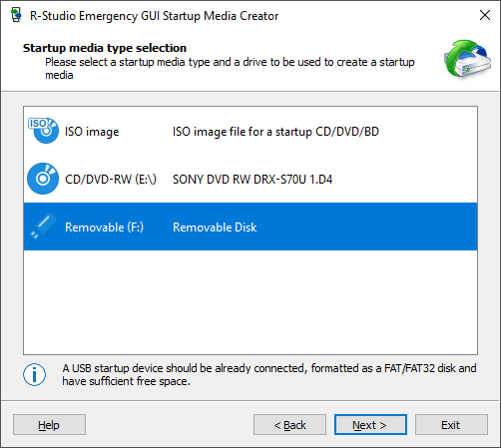Click the USB startup device info message

(x=269, y=374)
